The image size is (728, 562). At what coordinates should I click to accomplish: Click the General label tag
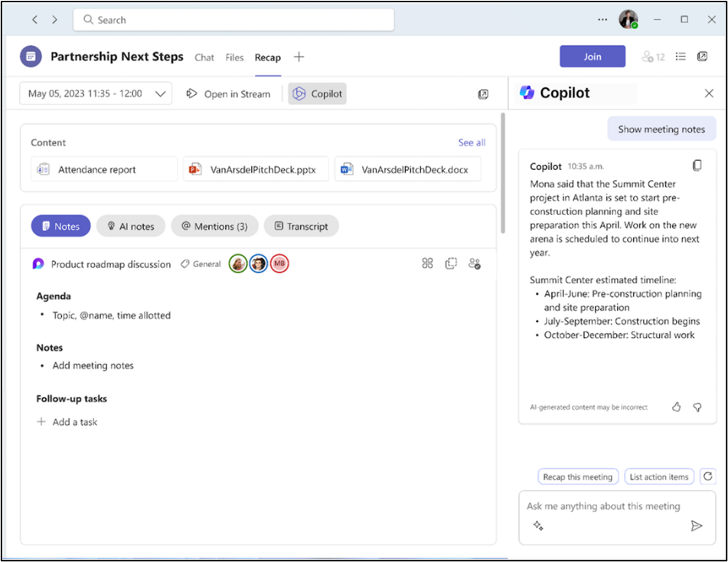click(201, 264)
